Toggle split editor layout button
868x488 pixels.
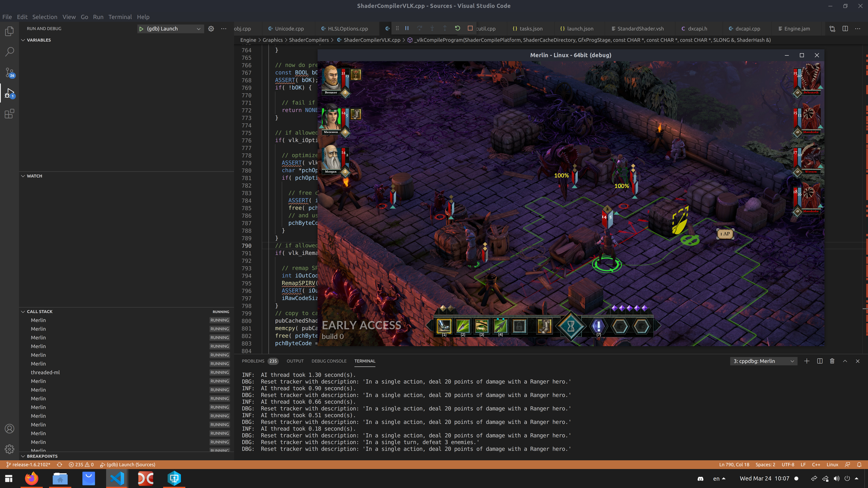coord(845,29)
